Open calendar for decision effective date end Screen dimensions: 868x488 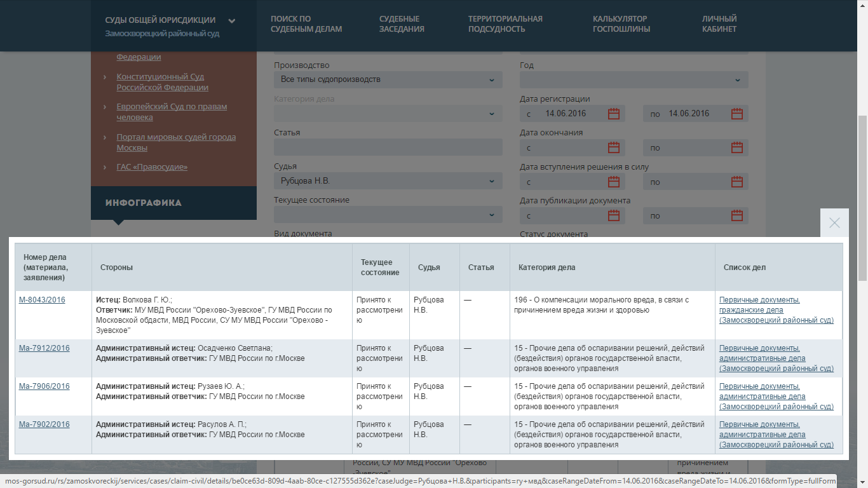click(736, 182)
